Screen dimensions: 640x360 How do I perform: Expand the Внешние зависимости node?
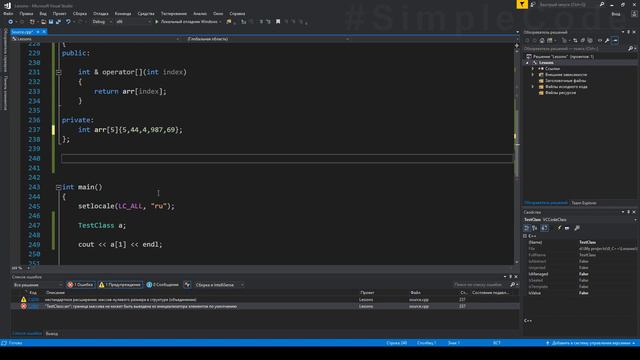click(533, 75)
